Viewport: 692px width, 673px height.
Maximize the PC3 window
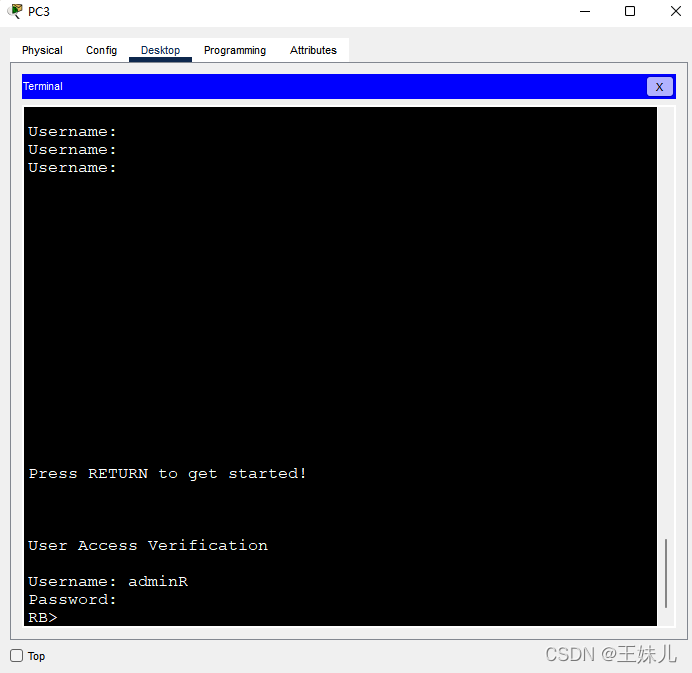point(630,11)
